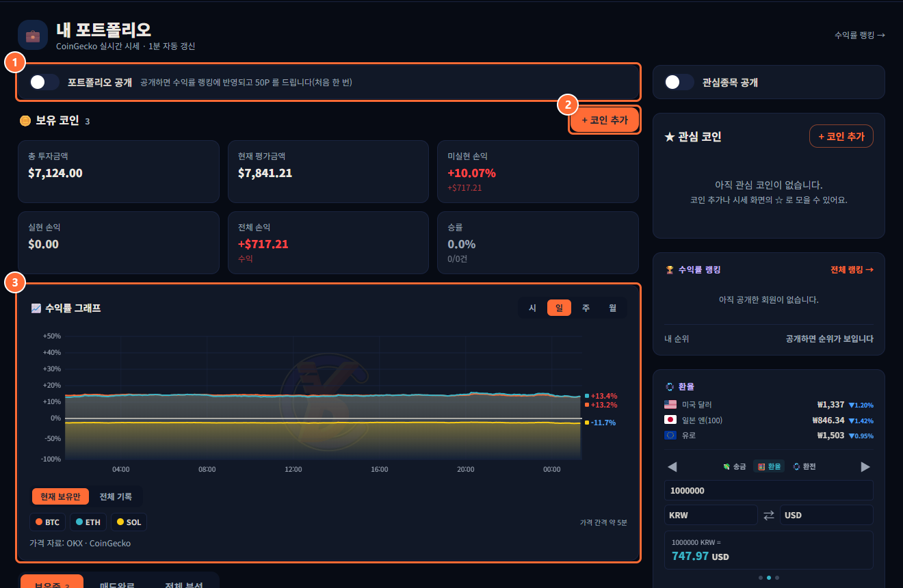Toggle the SOL legend chip
Screen dimensions: 903x588
click(129, 522)
